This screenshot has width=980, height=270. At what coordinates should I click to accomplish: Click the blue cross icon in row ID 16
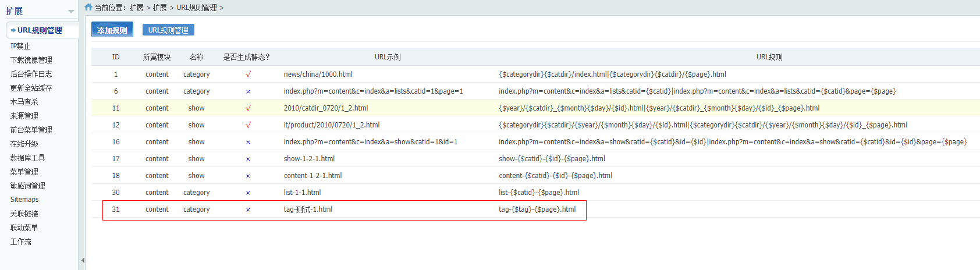[x=248, y=142]
